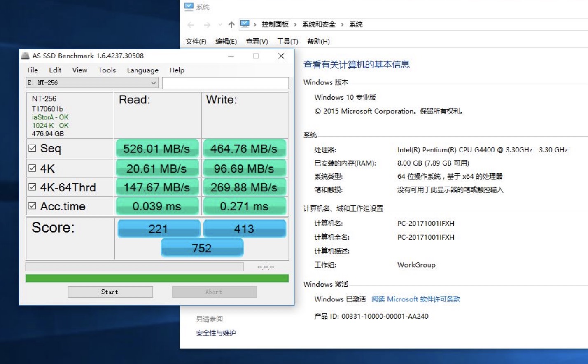Uncheck the Seq test checkbox
The height and width of the screenshot is (364, 588).
point(32,148)
